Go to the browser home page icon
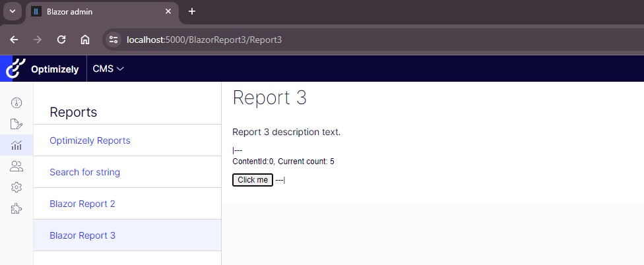644x265 pixels. [x=85, y=40]
